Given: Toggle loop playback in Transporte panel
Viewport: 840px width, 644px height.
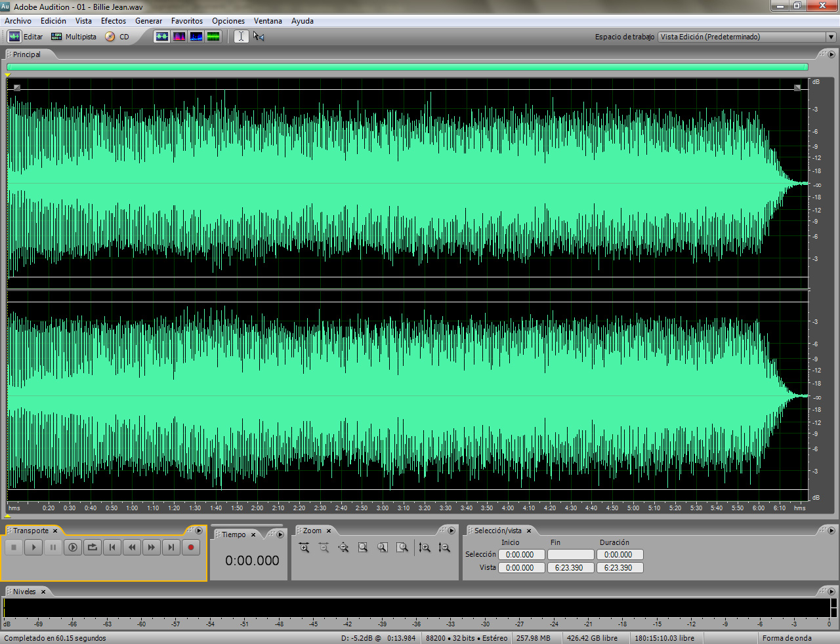Looking at the screenshot, I should 93,547.
